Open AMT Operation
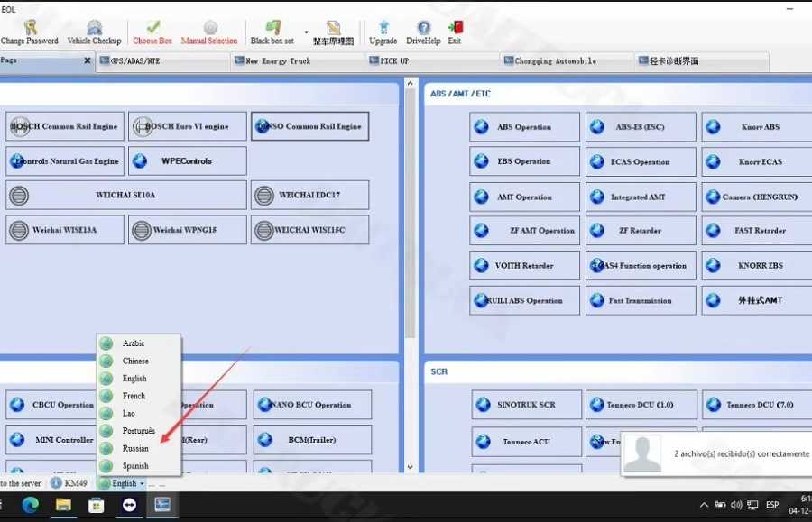The width and height of the screenshot is (812, 522). point(524,197)
